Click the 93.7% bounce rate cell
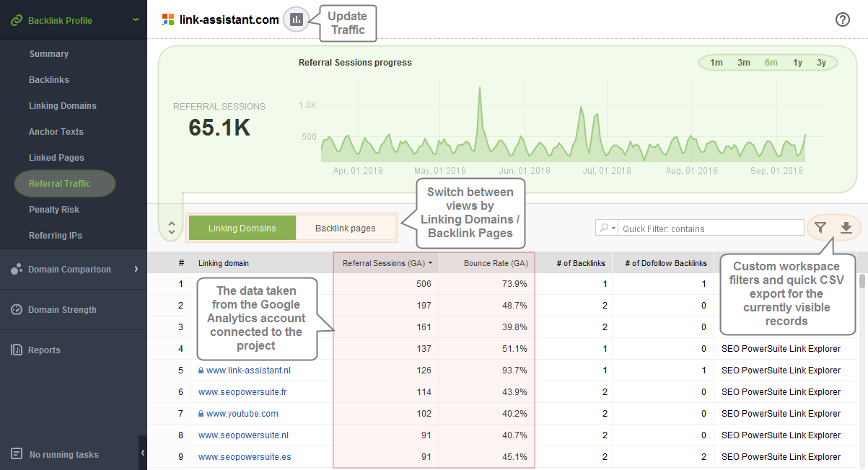 click(514, 371)
